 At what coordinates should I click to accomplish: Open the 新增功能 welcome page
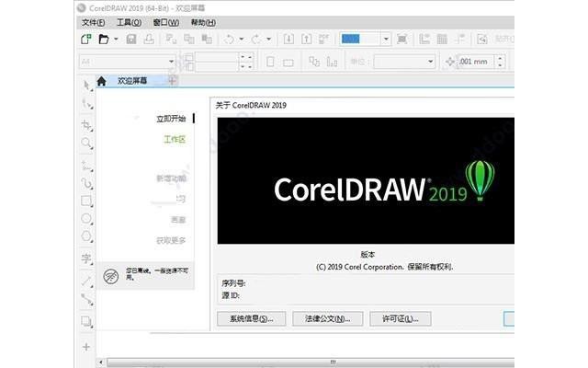(171, 178)
